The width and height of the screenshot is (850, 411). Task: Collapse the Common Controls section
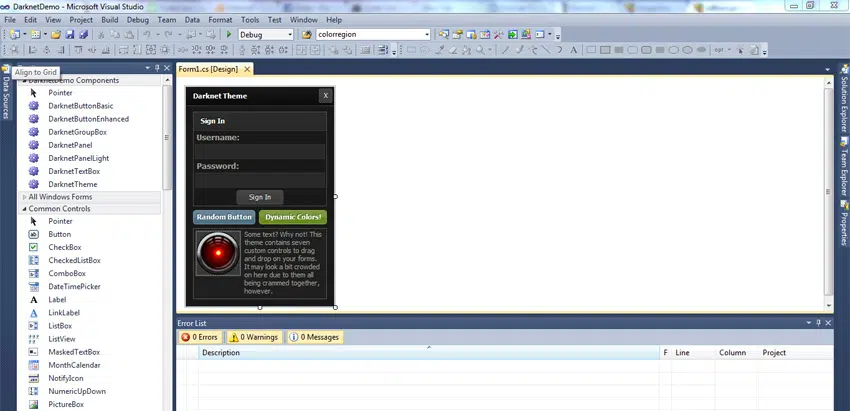59,209
